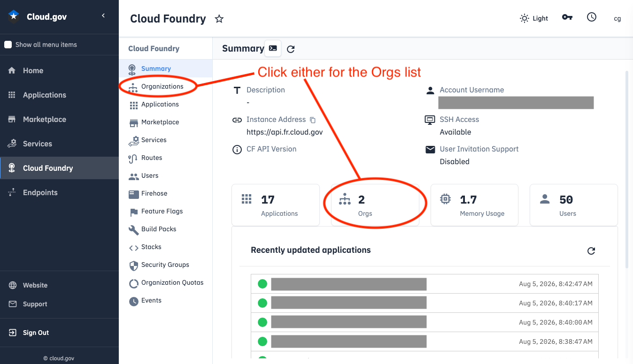
Task: Open the cg user avatar menu
Action: pos(618,19)
